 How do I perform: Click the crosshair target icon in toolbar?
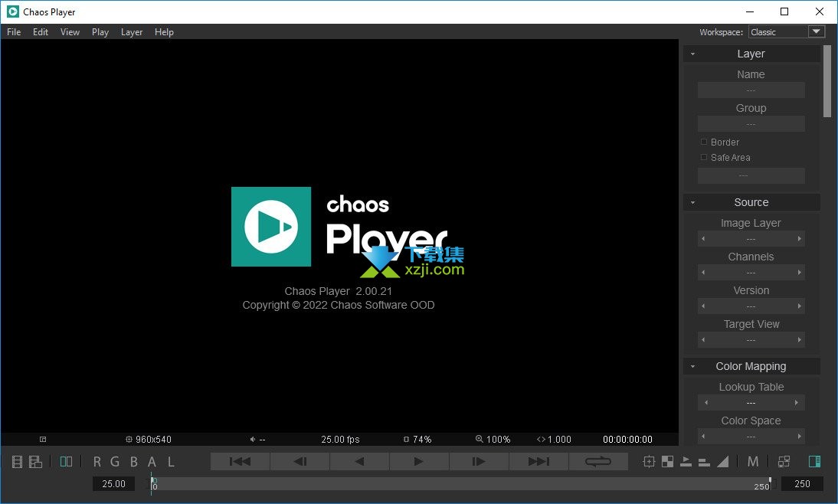(649, 462)
